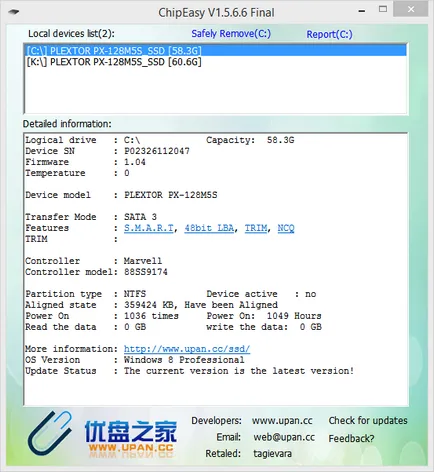Click the Power On 1049 Hours value
Screen dimensions: 434x472
(294, 316)
